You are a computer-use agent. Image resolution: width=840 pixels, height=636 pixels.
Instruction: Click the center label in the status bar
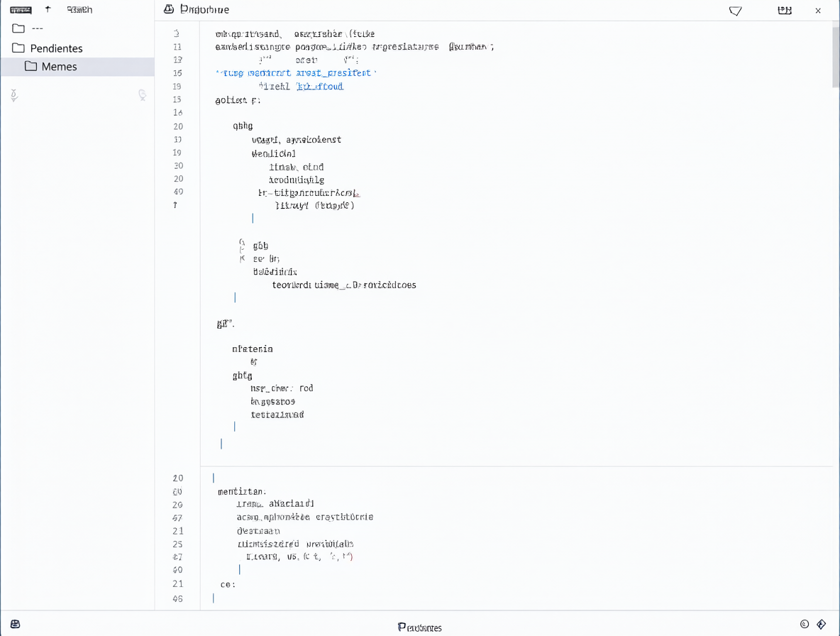point(419,627)
